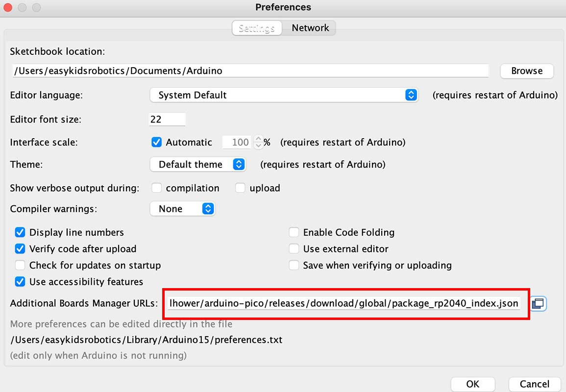Open the Default theme dropdown

coord(198,164)
